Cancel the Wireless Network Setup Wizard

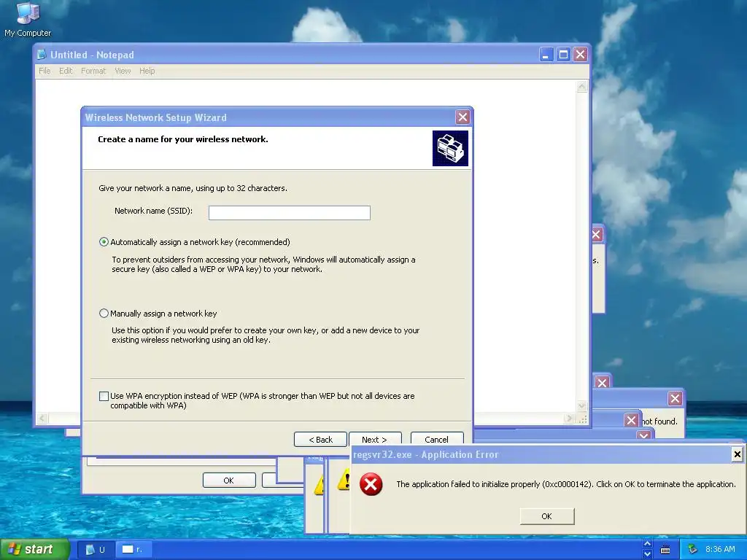tap(437, 439)
